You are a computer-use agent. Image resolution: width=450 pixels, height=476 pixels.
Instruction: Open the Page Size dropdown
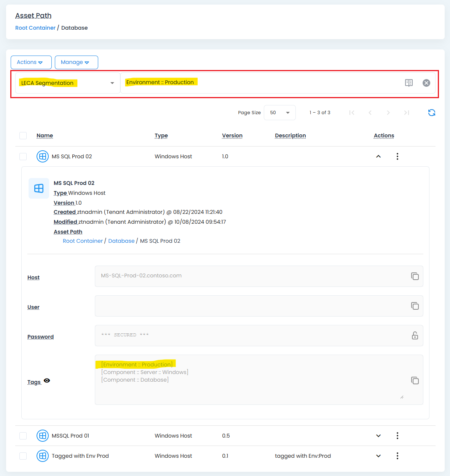279,113
